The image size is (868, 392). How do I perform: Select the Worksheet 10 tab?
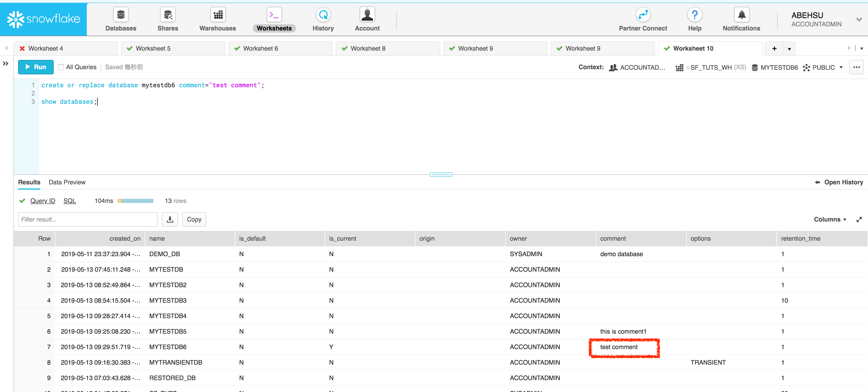[710, 49]
